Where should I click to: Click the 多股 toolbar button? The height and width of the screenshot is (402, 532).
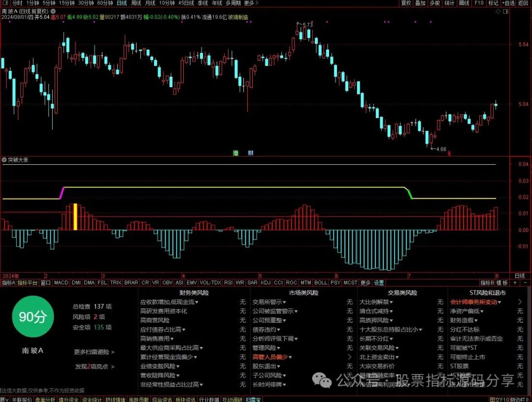coord(434,3)
